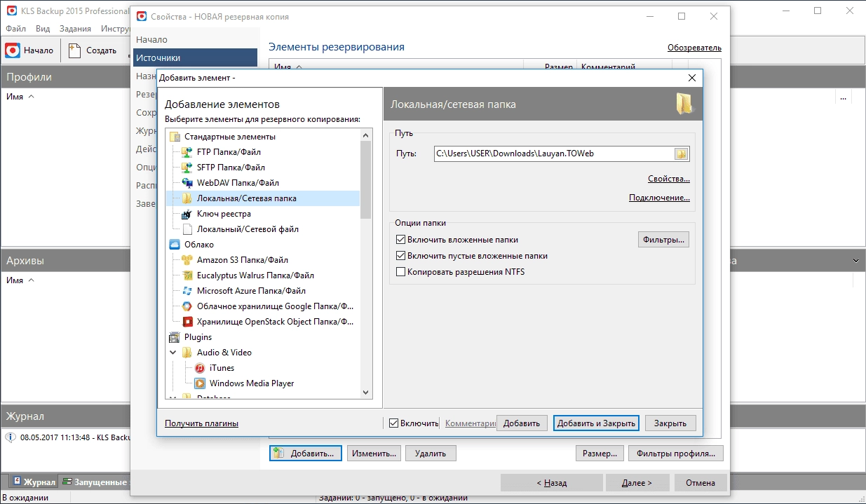Click the ellipsis button in Профили panel

pos(844,97)
